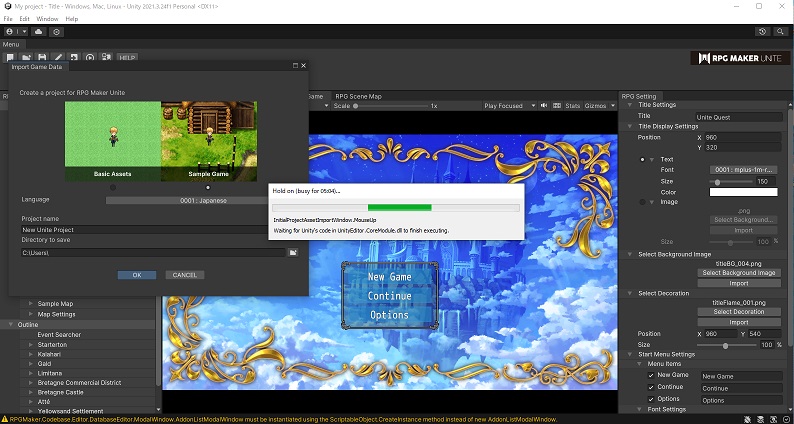Open the Help menu
Screen dimensions: 794x424
(x=72, y=19)
